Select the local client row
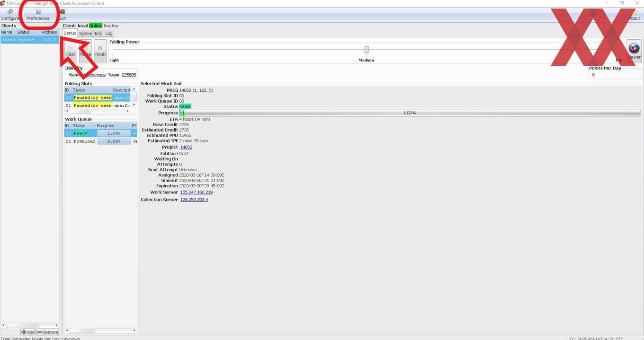The width and height of the screenshot is (644, 340). 30,40
